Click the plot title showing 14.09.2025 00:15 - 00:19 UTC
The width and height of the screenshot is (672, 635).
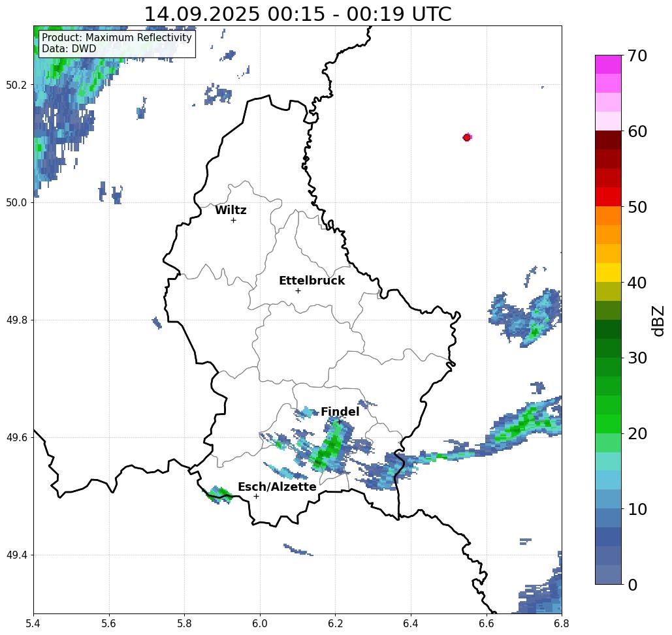pyautogui.click(x=297, y=14)
